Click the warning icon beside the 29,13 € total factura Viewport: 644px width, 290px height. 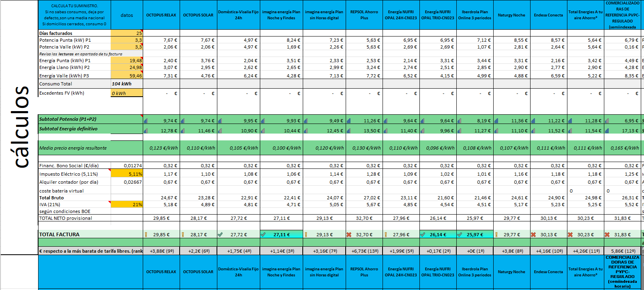click(306, 235)
